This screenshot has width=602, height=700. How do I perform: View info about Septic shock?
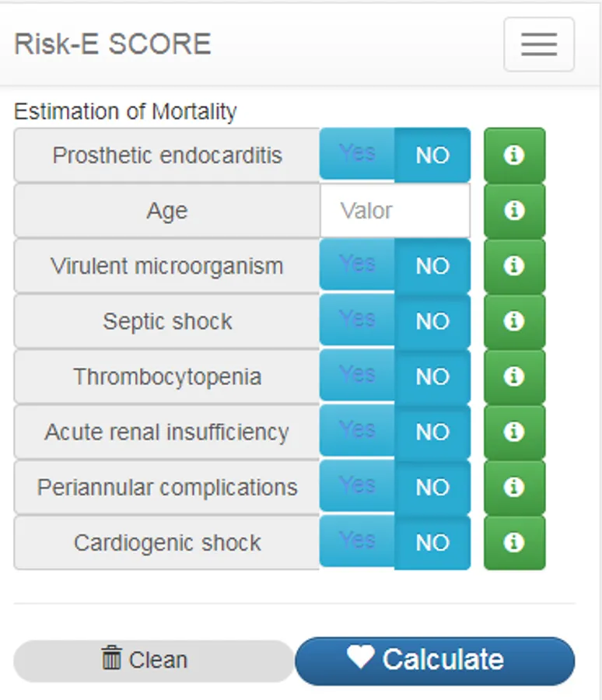click(x=514, y=321)
